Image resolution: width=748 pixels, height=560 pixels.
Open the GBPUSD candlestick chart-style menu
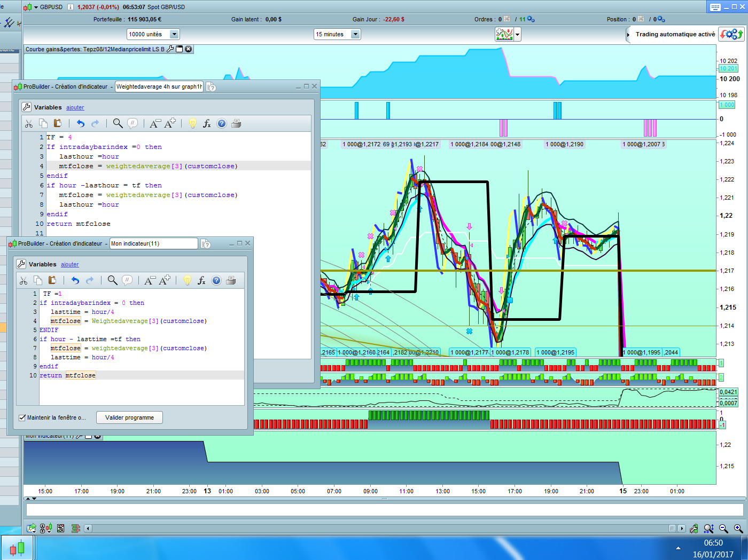pos(30,7)
